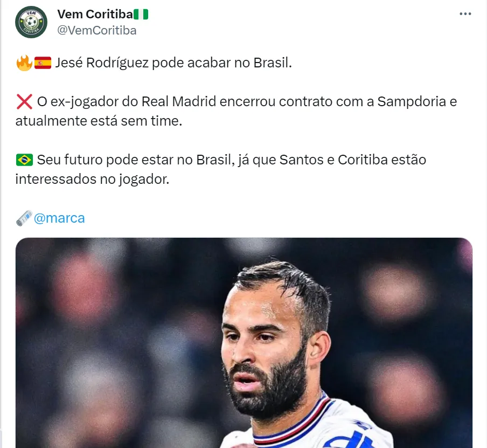Click the Spain flag emoji
The image size is (487, 448).
tap(43, 63)
